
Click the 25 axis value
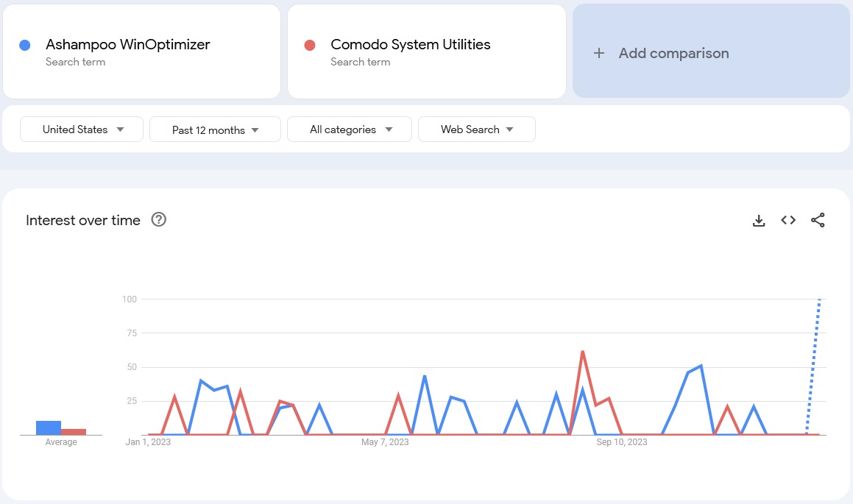pyautogui.click(x=132, y=401)
